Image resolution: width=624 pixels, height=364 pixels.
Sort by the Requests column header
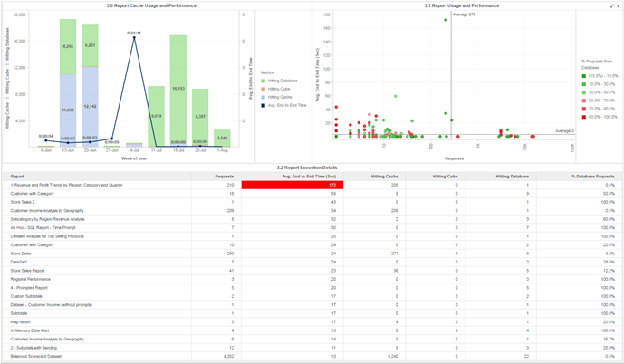point(224,176)
